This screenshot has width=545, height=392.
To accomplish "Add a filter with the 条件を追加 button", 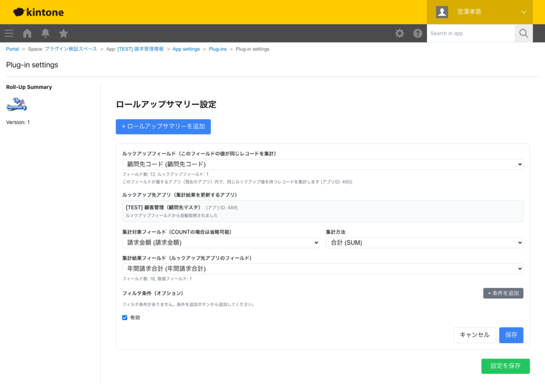I will tap(503, 293).
